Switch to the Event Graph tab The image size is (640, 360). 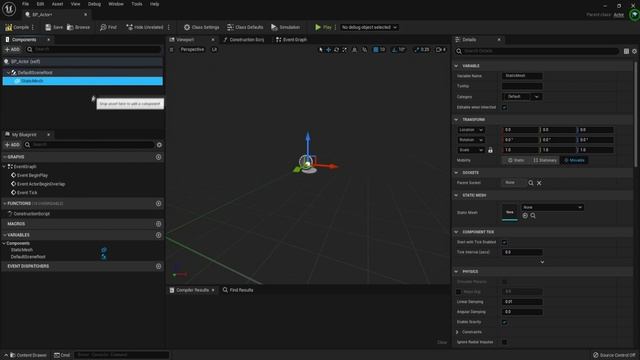[x=291, y=40]
